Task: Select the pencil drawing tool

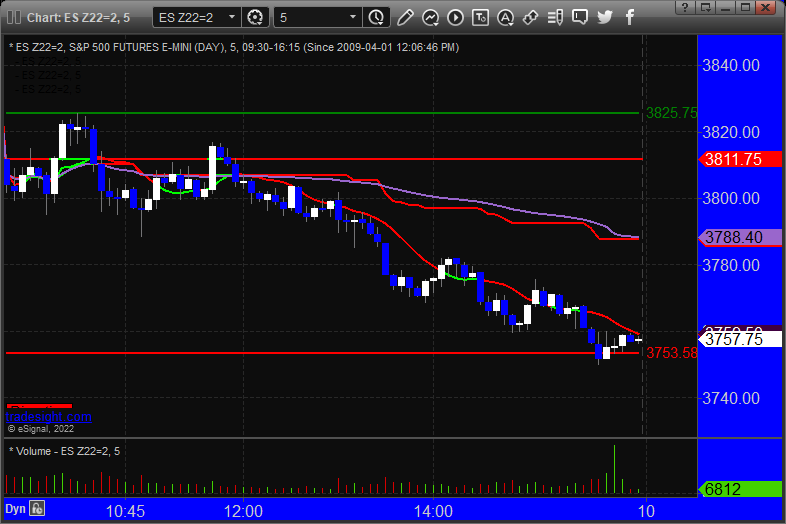Action: click(x=405, y=18)
